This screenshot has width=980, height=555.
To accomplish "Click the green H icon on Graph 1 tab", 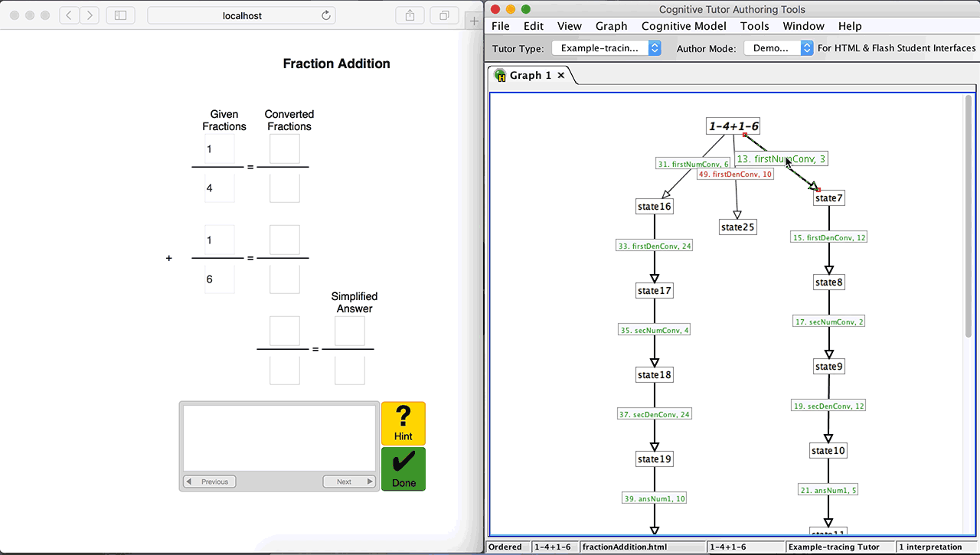I will 500,75.
